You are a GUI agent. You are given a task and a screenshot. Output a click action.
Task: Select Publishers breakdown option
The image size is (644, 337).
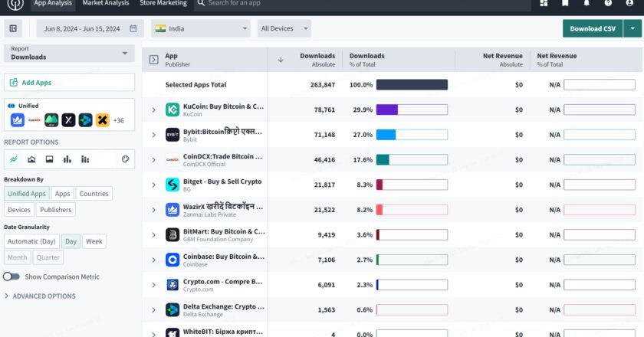pyautogui.click(x=56, y=209)
